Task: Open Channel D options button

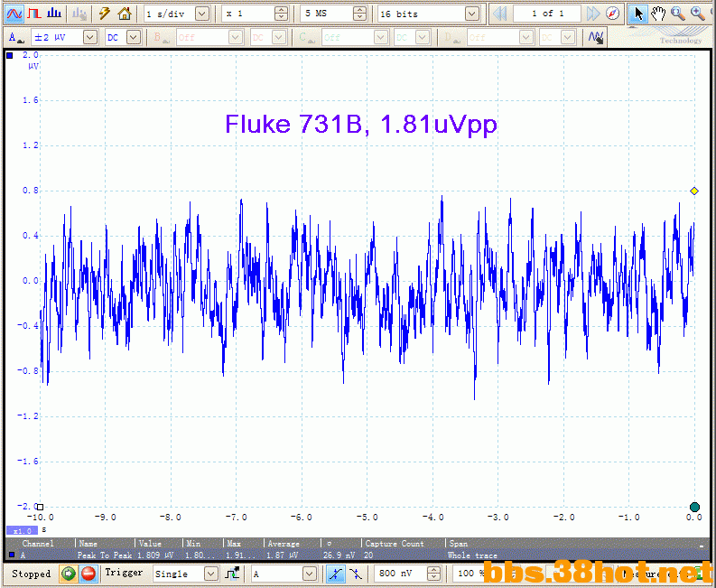Action: [x=451, y=37]
